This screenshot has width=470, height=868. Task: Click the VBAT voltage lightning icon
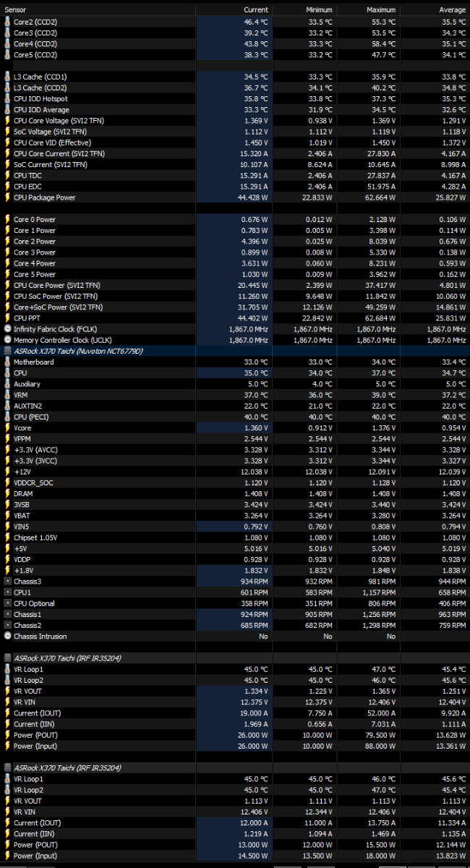tap(8, 516)
